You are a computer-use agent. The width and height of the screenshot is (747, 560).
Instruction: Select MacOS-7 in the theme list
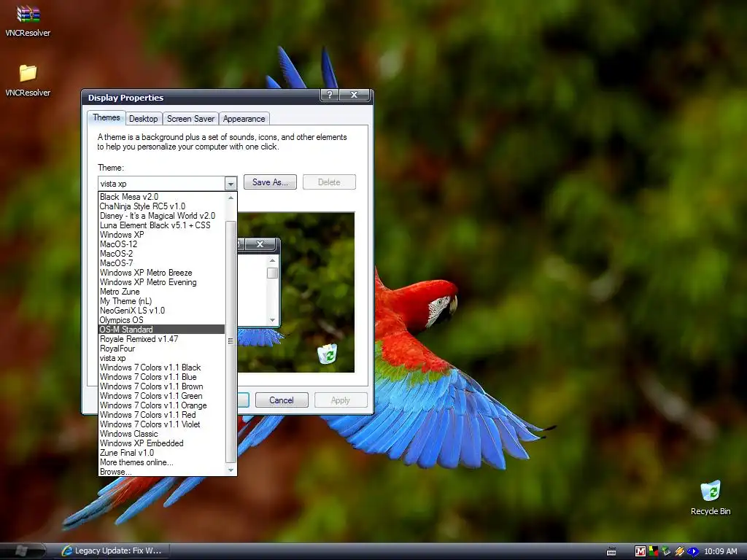[x=161, y=263]
